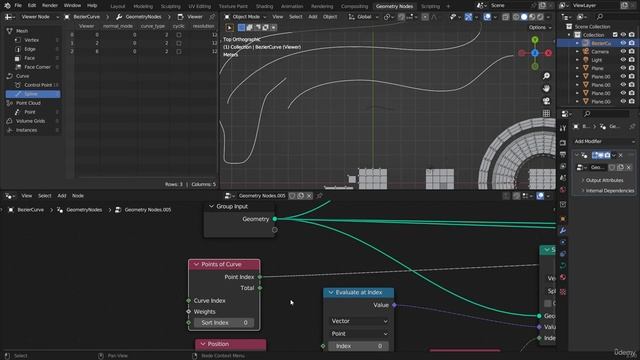The width and height of the screenshot is (640, 360).
Task: Open the File menu
Action: [18, 6]
